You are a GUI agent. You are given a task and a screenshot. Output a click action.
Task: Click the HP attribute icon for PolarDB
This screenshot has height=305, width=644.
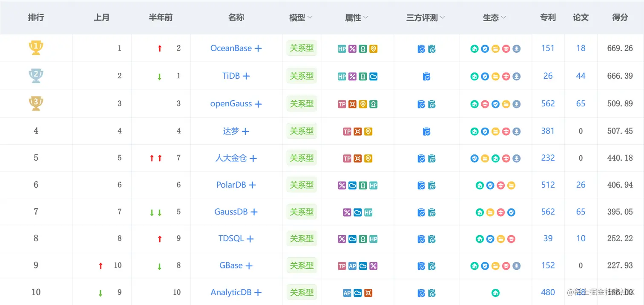point(373,185)
